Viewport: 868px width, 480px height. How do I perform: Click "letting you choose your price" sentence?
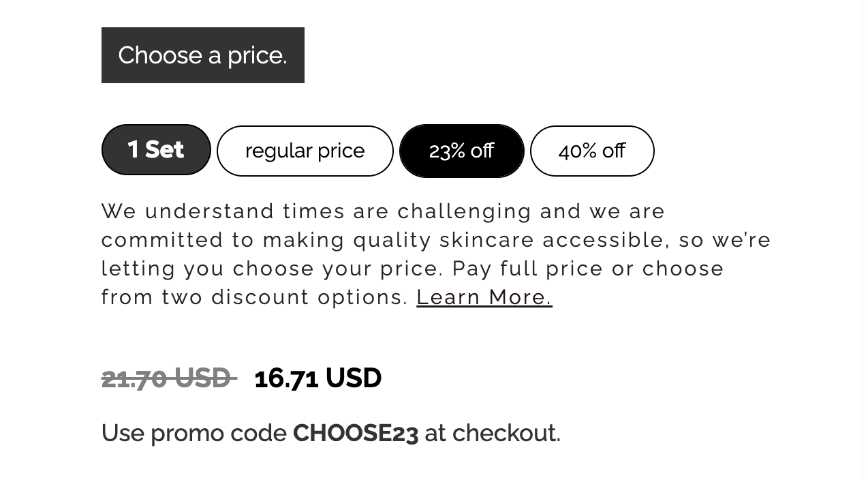click(273, 269)
